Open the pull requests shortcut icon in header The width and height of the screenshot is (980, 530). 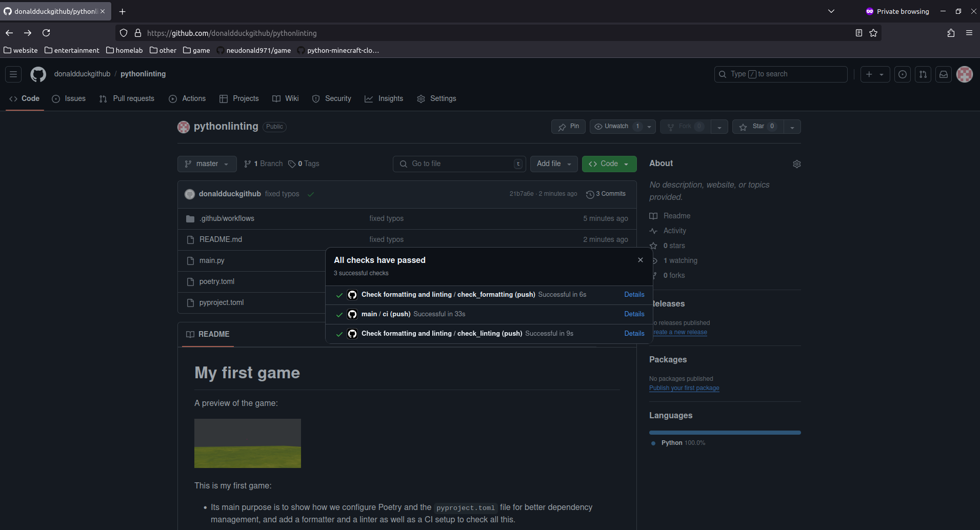tap(923, 74)
